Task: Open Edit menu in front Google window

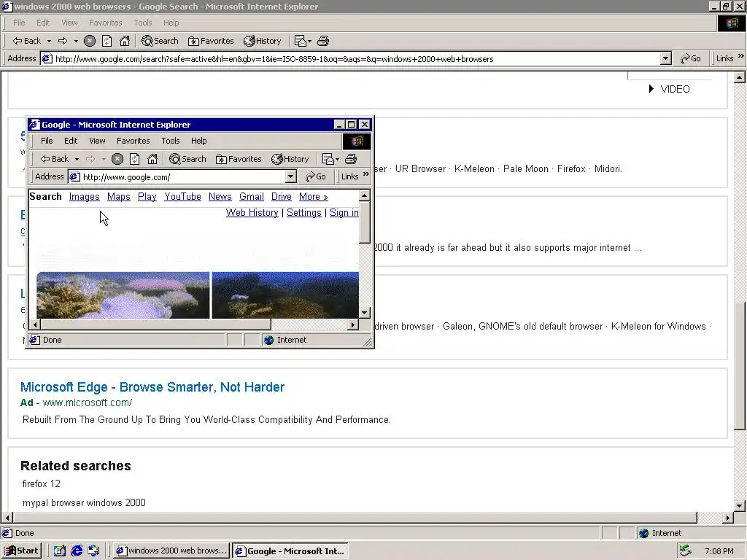Action: point(71,141)
